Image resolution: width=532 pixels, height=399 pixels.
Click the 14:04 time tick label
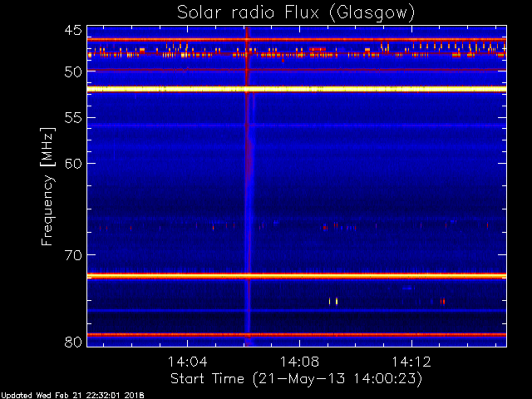(188, 362)
